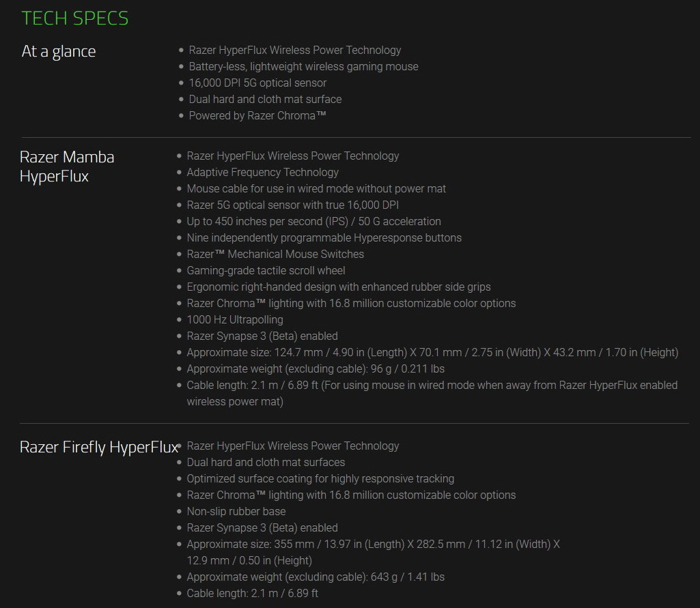The height and width of the screenshot is (608, 700).
Task: Click the Ergonomic right-handed design line
Action: coord(339,287)
